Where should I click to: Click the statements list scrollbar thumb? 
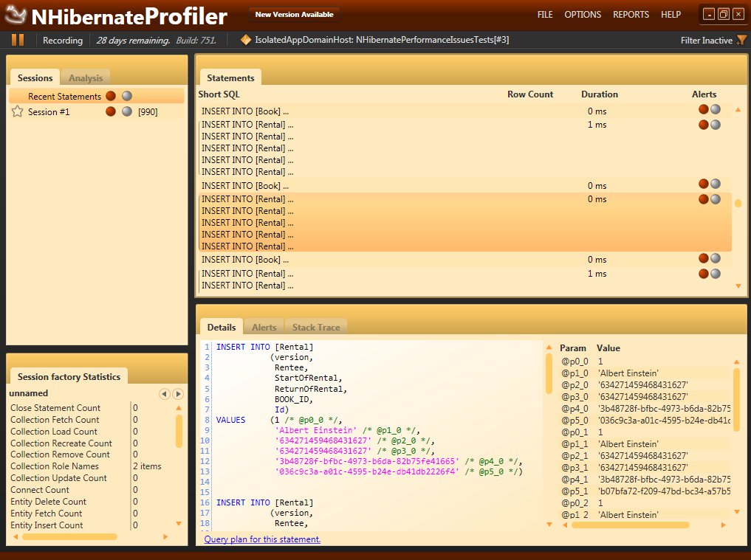point(738,204)
